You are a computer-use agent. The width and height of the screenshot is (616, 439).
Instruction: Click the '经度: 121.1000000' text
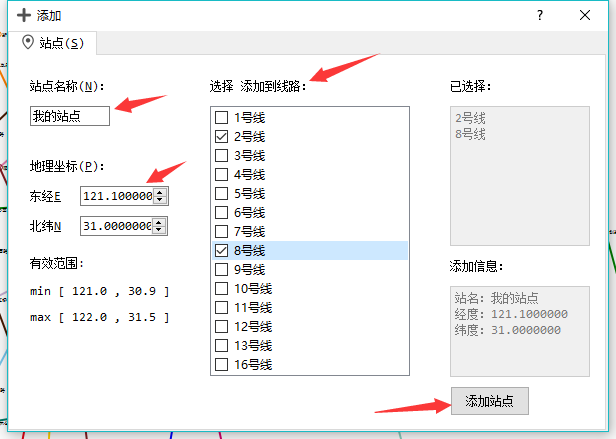tap(511, 314)
